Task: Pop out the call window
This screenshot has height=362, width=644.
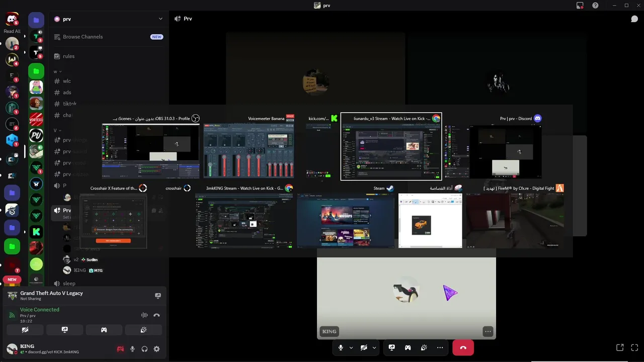Action: pyautogui.click(x=620, y=347)
